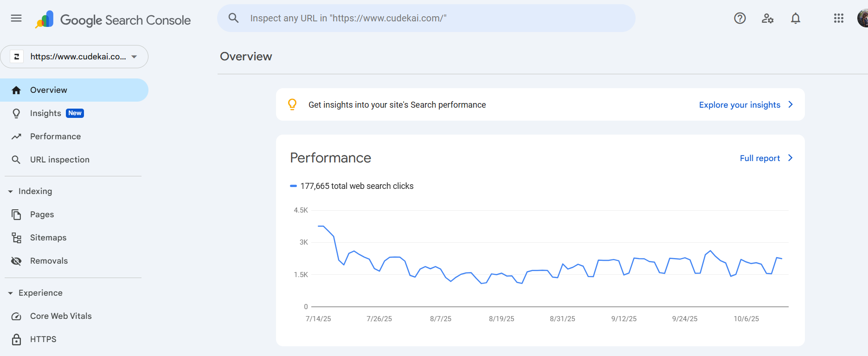Click the 10/6/25 date label on chart

pyautogui.click(x=746, y=319)
